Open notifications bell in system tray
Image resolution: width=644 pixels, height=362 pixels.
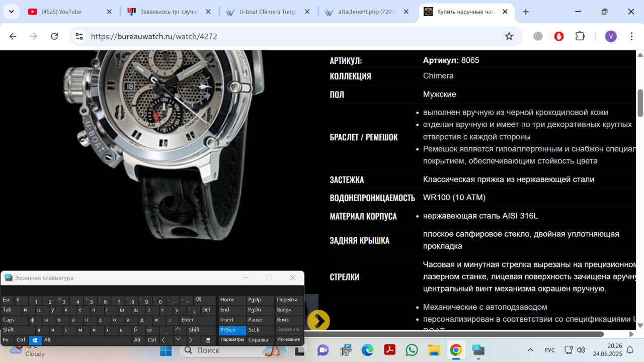630,350
